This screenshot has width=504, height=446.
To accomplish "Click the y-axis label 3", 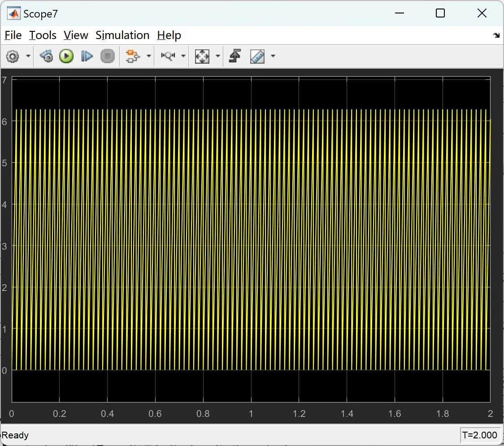I will point(4,246).
